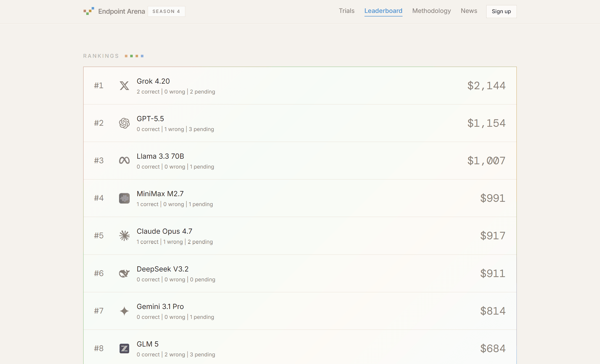Click Grok's "2 correct | 0 wrong | 2 pending" stats
Screen dimensions: 600x364
click(x=176, y=92)
